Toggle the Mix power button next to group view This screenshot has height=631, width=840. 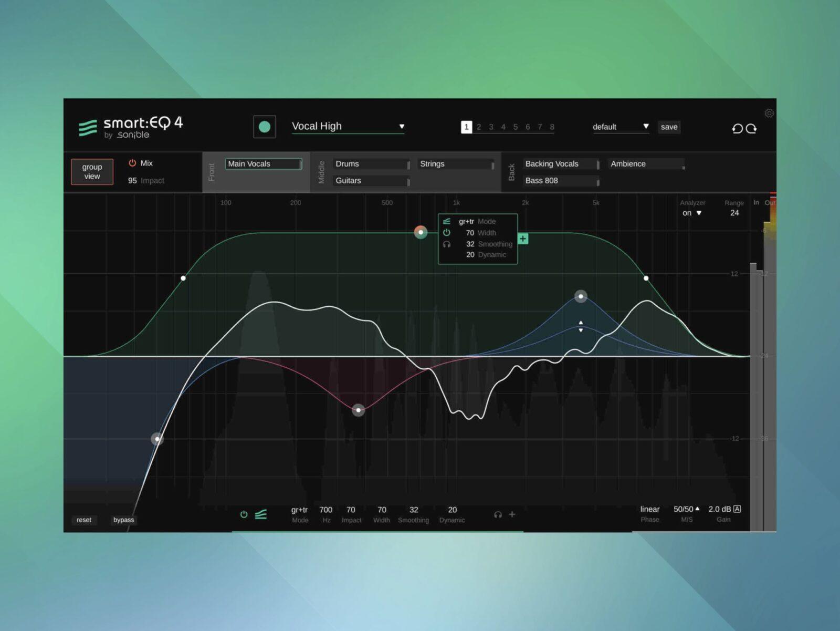pos(132,163)
